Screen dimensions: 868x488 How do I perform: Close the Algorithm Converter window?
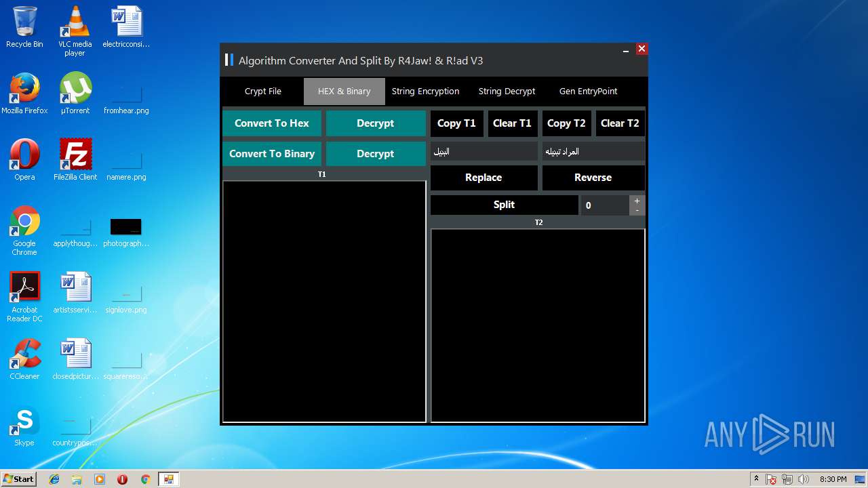[x=642, y=49]
